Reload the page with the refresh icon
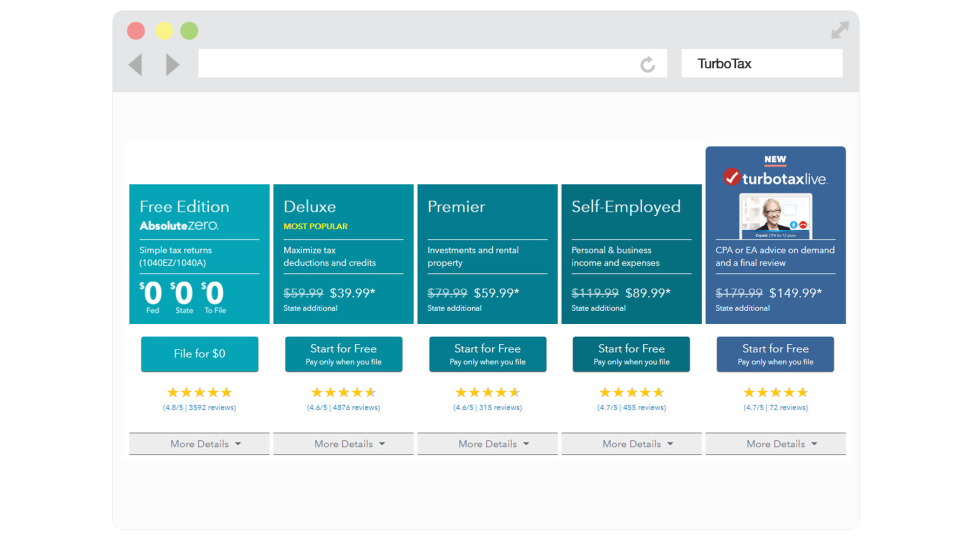The image size is (972, 540). [648, 64]
